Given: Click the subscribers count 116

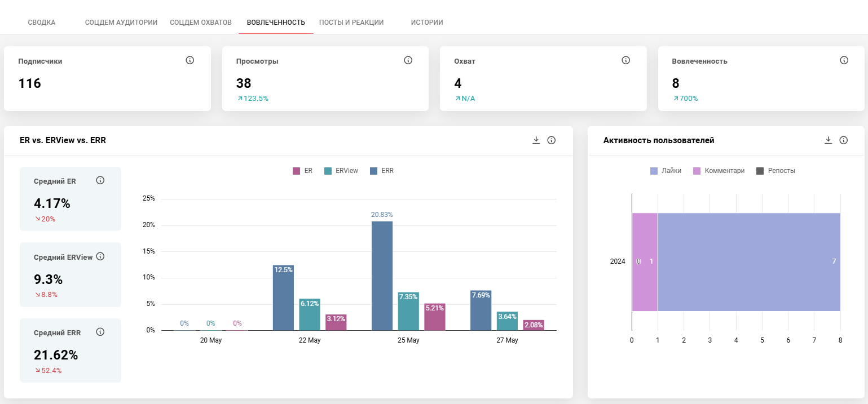Looking at the screenshot, I should pos(30,83).
